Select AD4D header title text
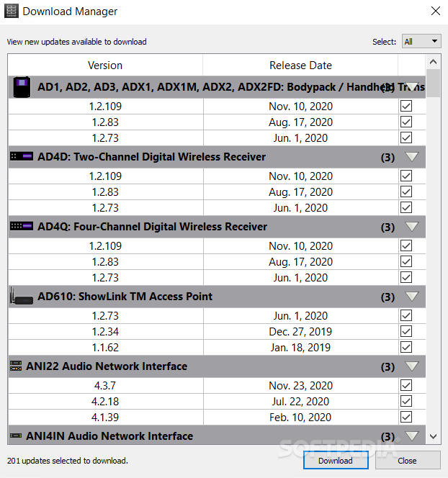448x478 pixels. pos(151,157)
